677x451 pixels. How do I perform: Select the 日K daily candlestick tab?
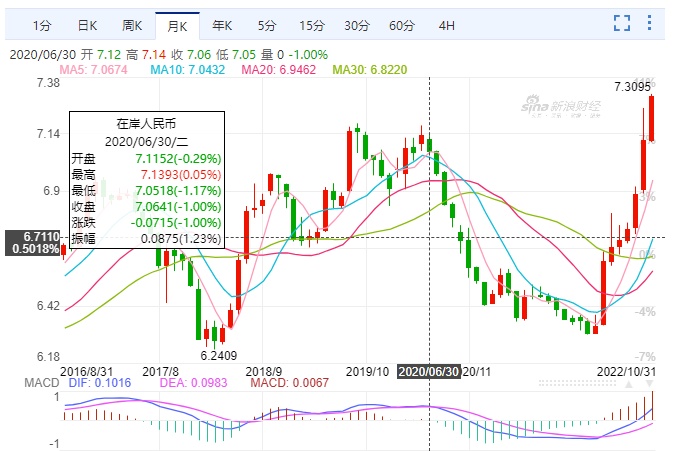click(x=88, y=24)
